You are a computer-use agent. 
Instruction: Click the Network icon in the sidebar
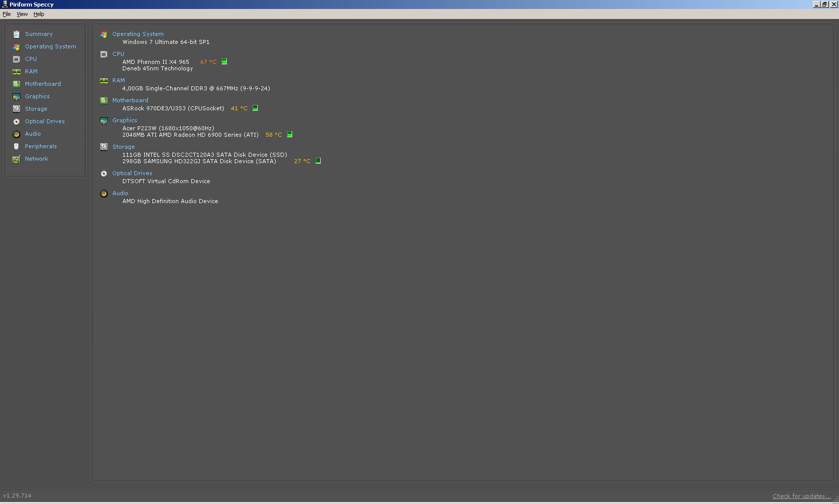point(16,159)
